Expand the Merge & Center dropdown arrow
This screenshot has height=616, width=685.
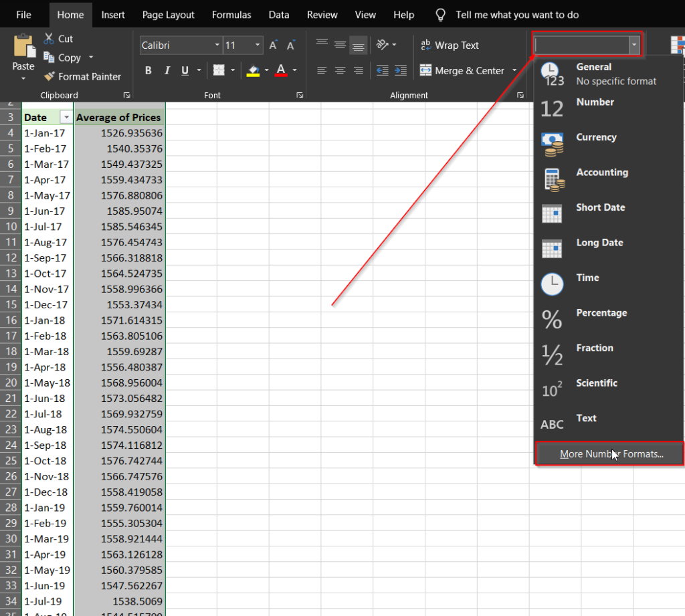(514, 70)
